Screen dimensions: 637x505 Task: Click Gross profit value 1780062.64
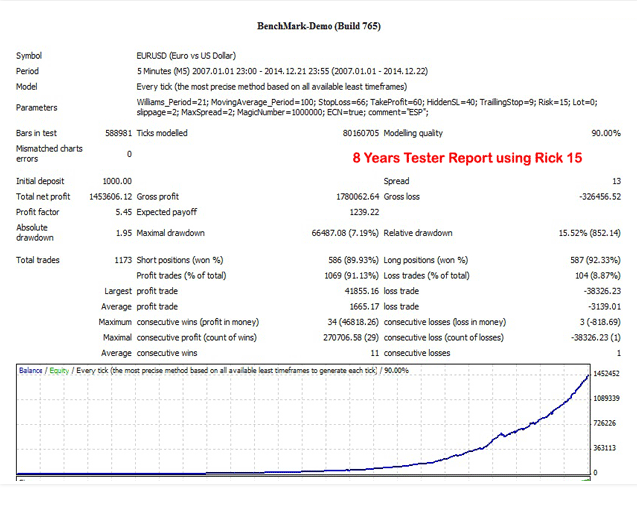coord(358,197)
